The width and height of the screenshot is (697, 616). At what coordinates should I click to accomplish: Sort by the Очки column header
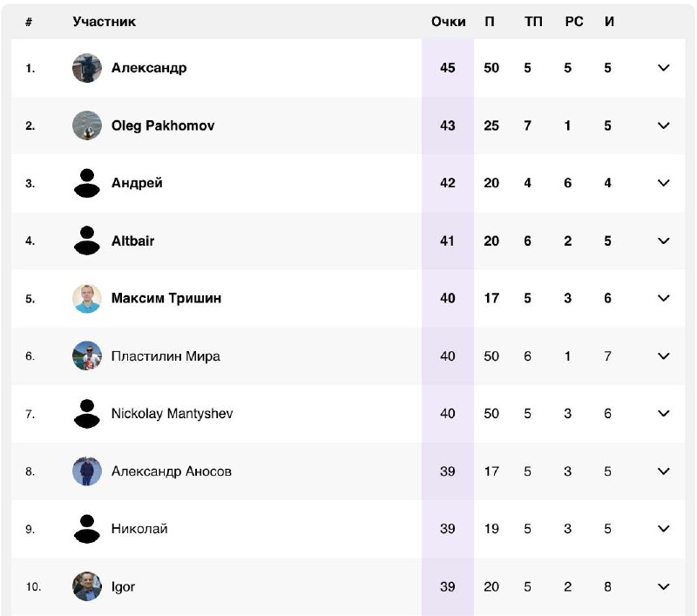click(448, 22)
